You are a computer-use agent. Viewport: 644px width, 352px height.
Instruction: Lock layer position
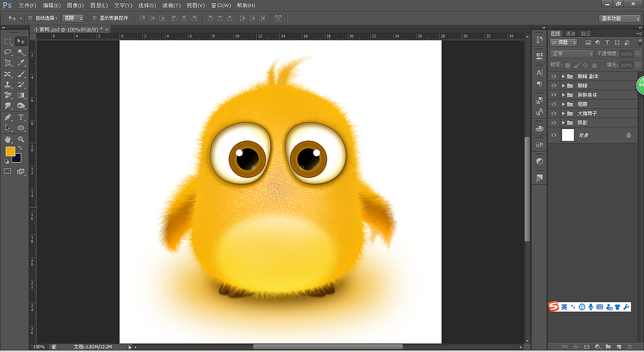tap(586, 65)
